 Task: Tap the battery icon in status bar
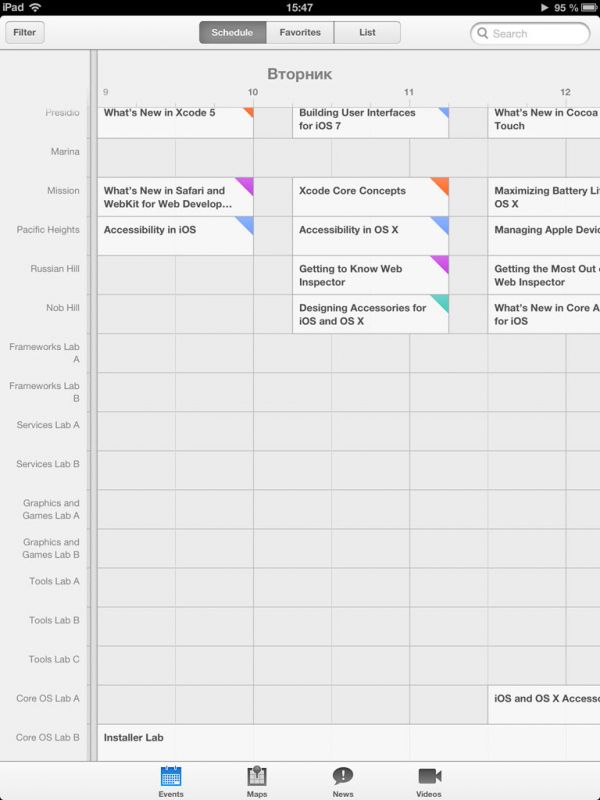point(589,7)
